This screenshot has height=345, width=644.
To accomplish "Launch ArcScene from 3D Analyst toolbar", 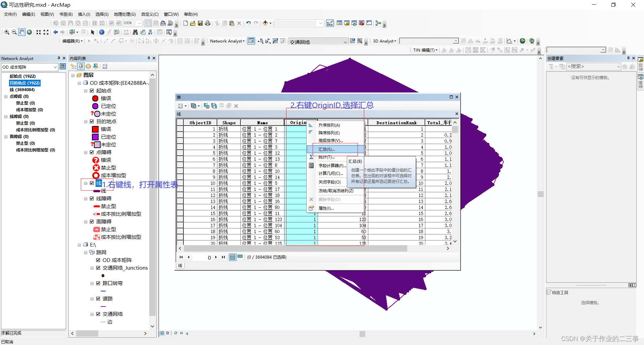I will click(x=522, y=41).
